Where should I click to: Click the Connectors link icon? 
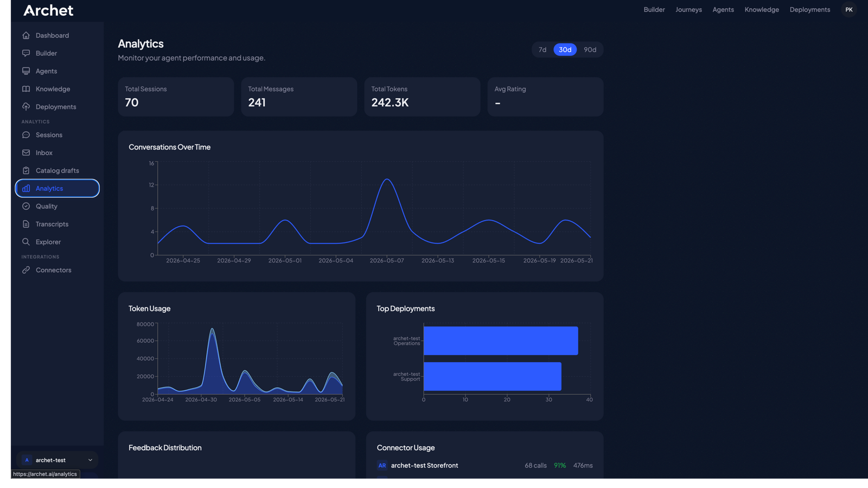pos(26,270)
